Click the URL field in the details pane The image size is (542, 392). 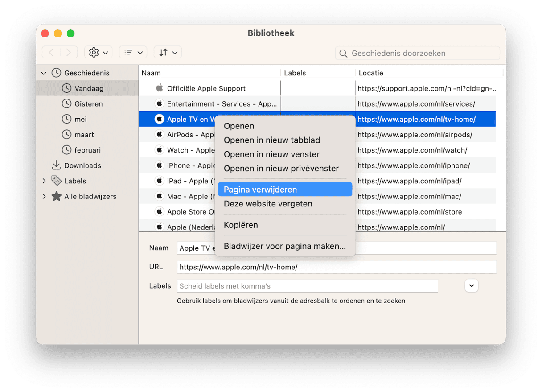tap(337, 267)
